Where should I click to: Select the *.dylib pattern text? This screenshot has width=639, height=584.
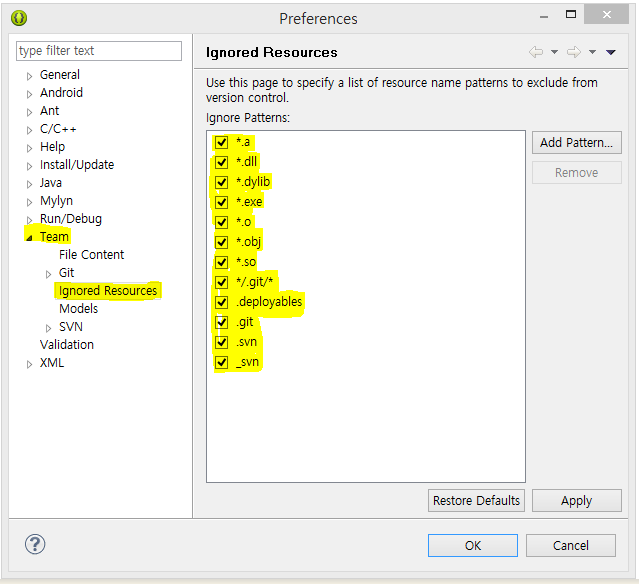253,182
